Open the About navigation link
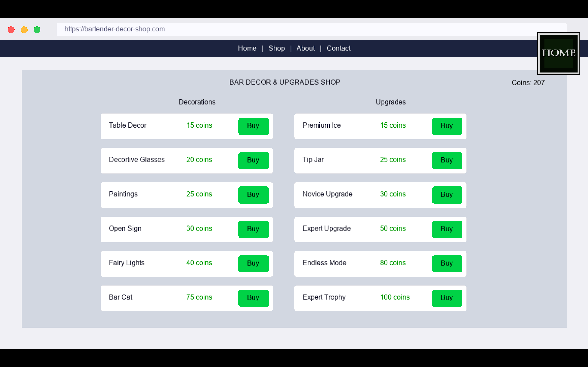 [305, 48]
